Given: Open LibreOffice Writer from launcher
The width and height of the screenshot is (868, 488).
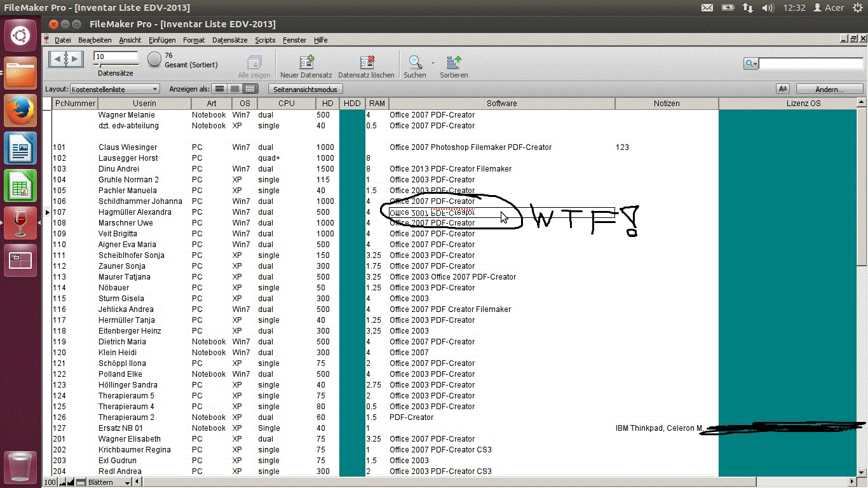Looking at the screenshot, I should tap(20, 147).
